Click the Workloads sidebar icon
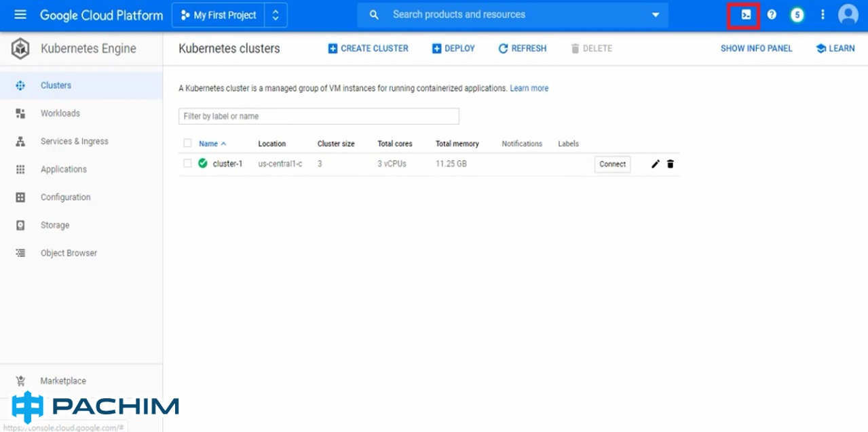The width and height of the screenshot is (868, 432). (20, 113)
